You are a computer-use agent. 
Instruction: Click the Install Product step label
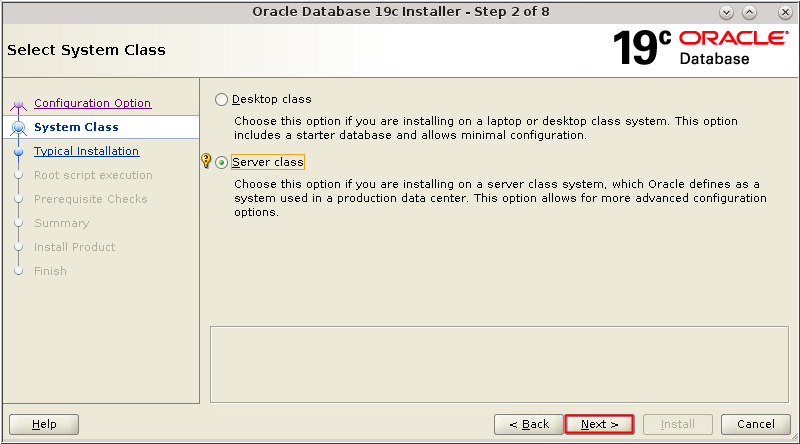(74, 247)
